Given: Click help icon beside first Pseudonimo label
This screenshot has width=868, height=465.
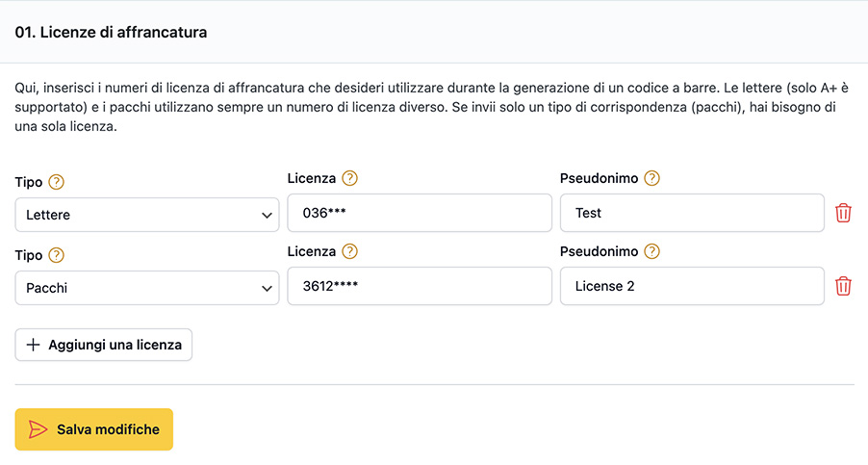Looking at the screenshot, I should (x=652, y=178).
